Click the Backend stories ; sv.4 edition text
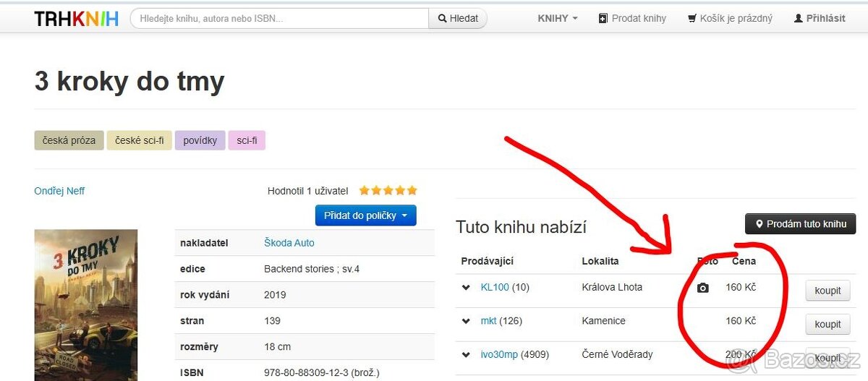 tap(312, 269)
